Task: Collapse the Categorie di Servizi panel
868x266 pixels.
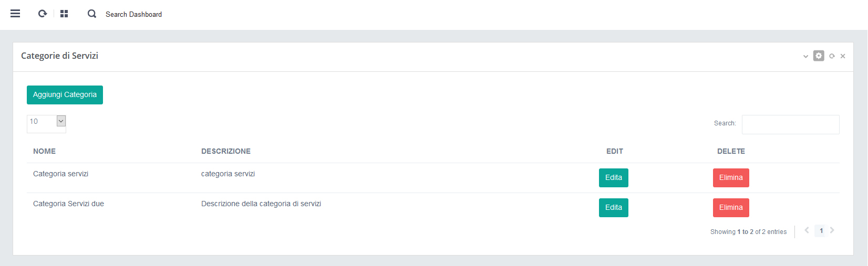Action: [x=805, y=56]
